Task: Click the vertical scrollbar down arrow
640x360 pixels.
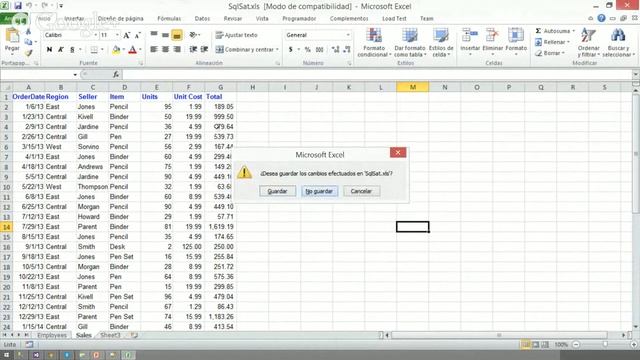Action: click(x=636, y=327)
